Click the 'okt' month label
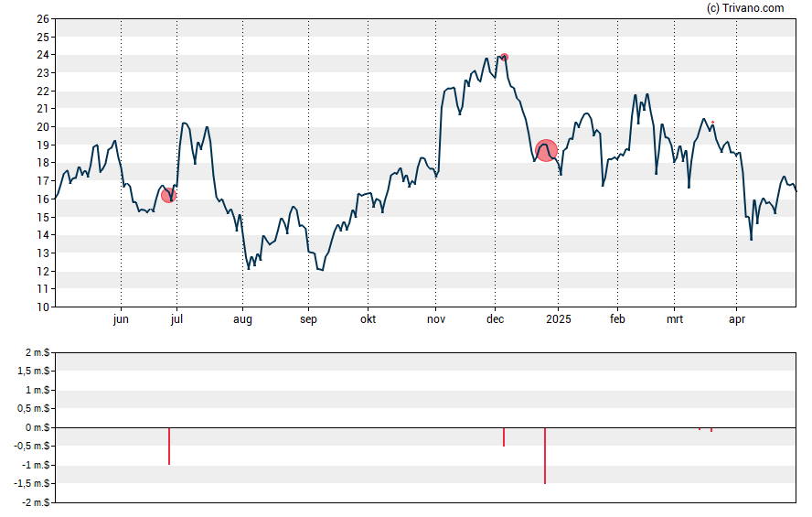812x517 pixels. click(369, 319)
